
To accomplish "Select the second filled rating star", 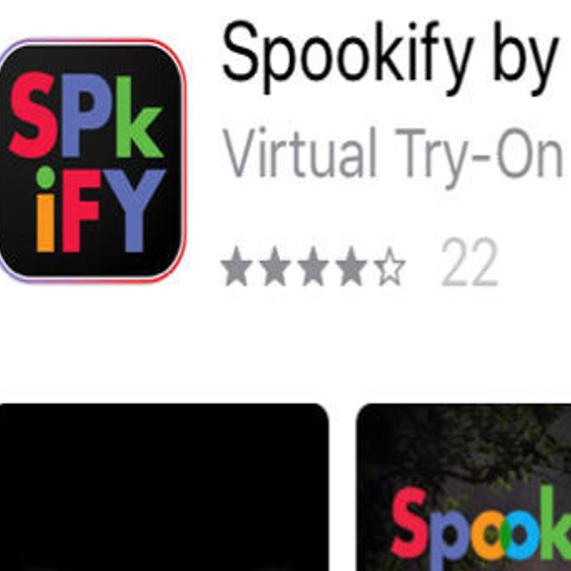I will pyautogui.click(x=275, y=266).
